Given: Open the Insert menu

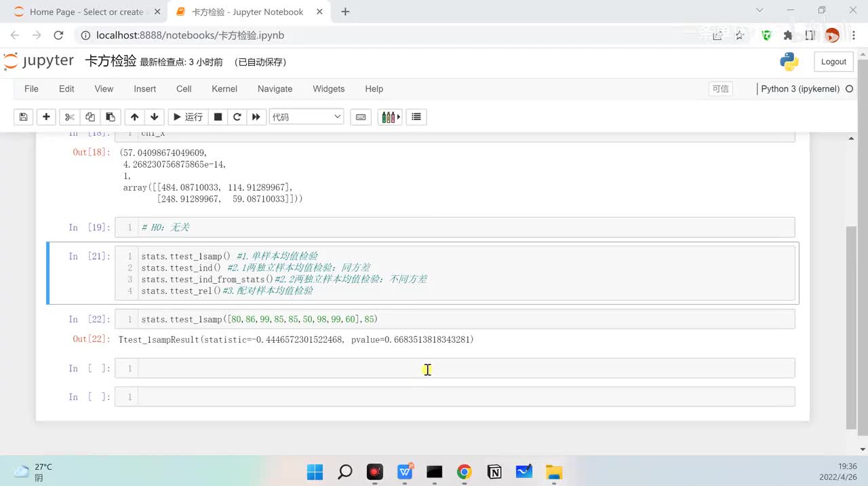Looking at the screenshot, I should (x=144, y=89).
